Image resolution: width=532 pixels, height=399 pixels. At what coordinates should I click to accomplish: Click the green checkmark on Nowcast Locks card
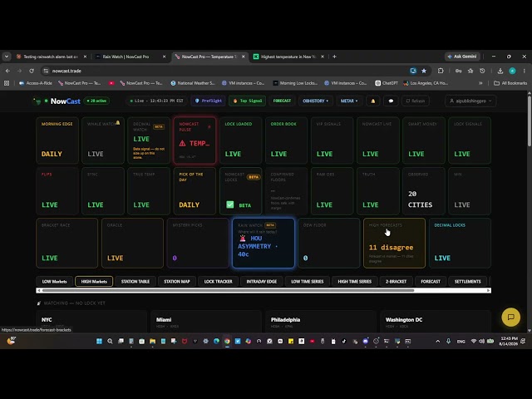coord(230,204)
